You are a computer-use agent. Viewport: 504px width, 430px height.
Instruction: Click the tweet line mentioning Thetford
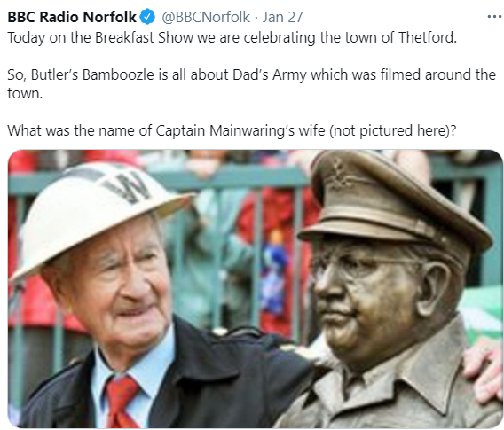[232, 37]
